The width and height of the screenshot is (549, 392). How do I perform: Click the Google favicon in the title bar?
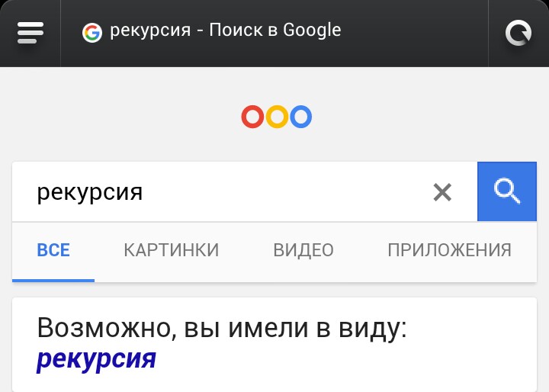[92, 33]
